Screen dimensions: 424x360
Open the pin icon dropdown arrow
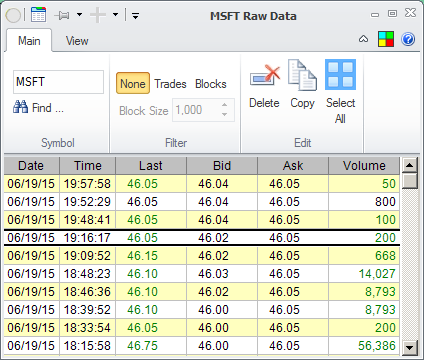(x=79, y=15)
